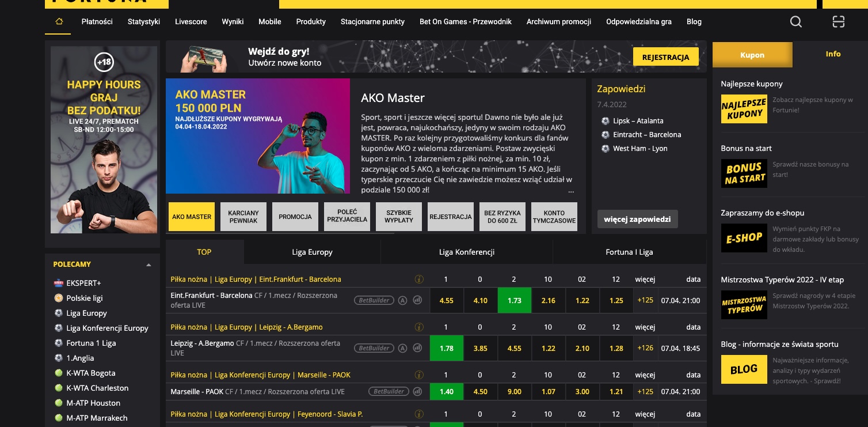Click football icon beside Lipsk – Atalanta
The height and width of the screenshot is (427, 868).
click(x=605, y=121)
